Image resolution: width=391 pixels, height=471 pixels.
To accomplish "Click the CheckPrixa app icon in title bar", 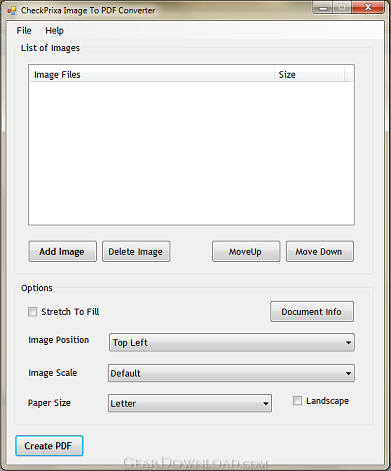I will point(12,11).
